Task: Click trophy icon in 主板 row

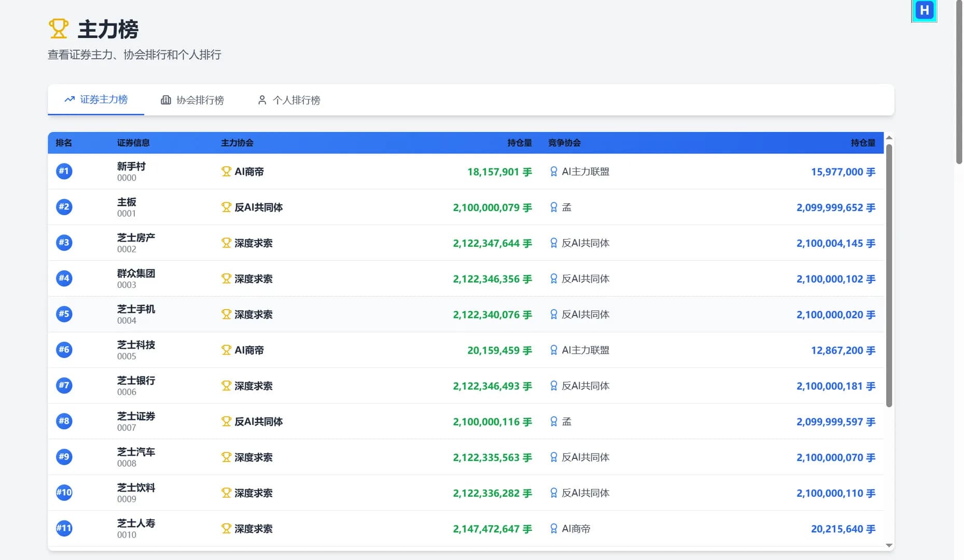Action: 226,207
